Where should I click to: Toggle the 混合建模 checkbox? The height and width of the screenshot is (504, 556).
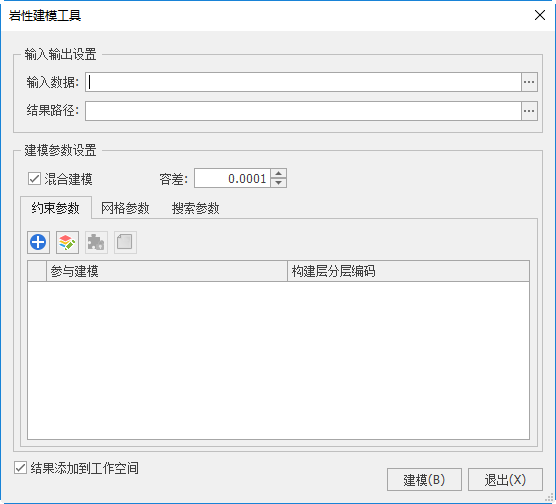(x=34, y=179)
